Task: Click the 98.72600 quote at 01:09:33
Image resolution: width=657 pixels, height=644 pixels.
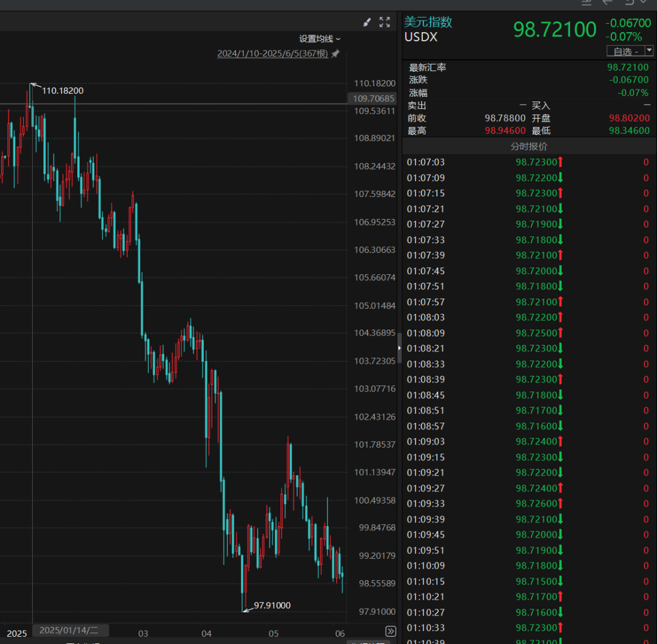Action: 537,504
